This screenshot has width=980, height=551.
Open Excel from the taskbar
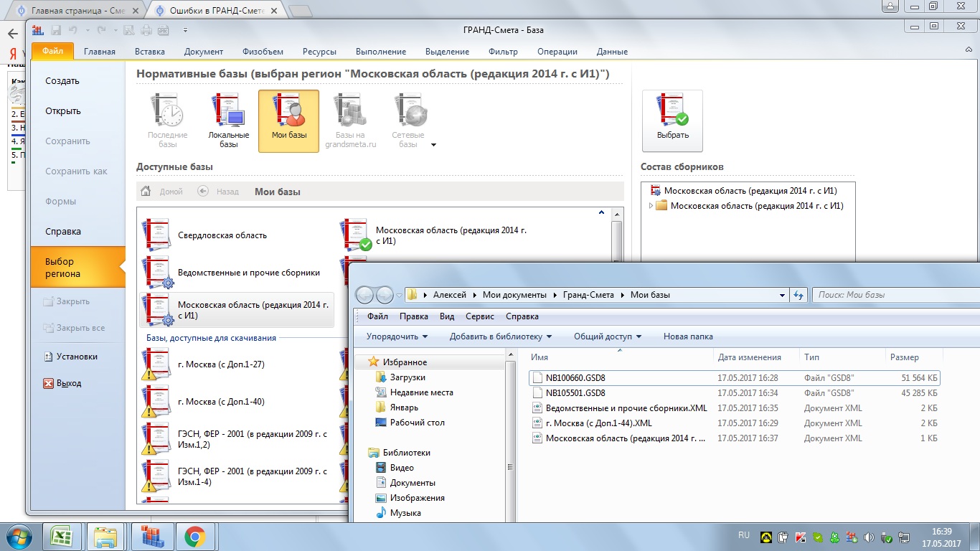click(62, 537)
